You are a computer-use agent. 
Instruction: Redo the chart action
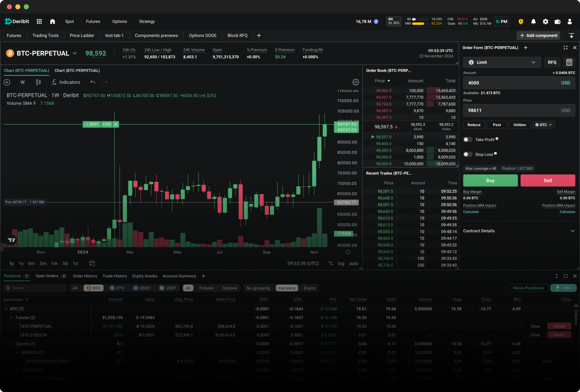pos(105,82)
